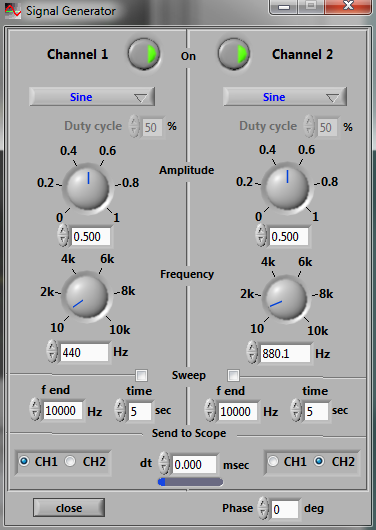Click Channel 1 frequency field 440

coord(85,352)
